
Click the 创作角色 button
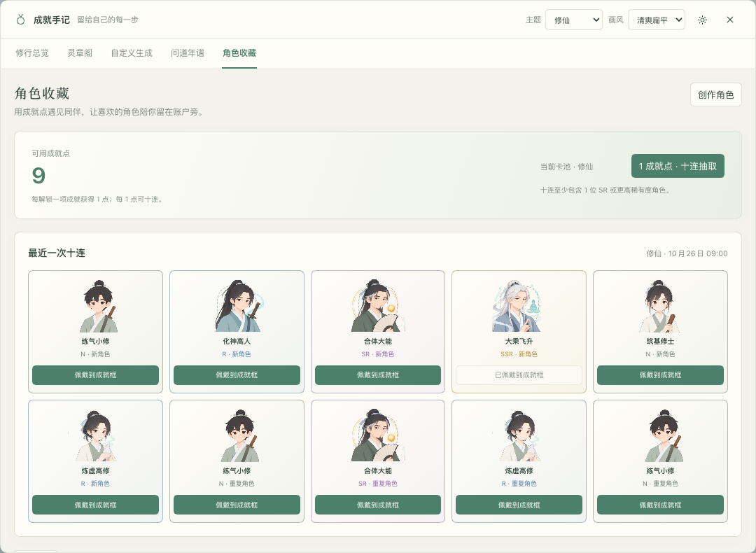(x=715, y=94)
